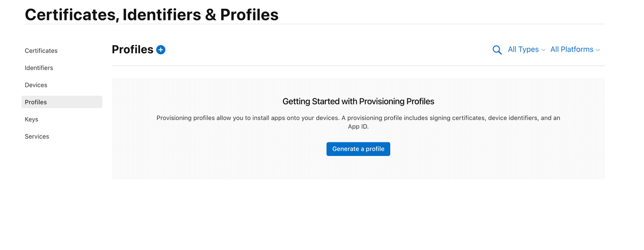Open the Services sidebar item

tap(37, 137)
